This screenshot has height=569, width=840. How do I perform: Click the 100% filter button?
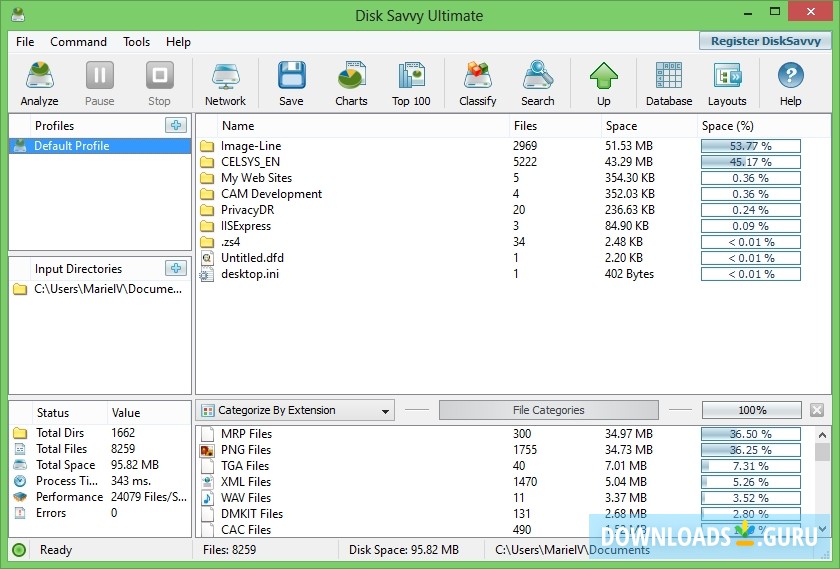tap(752, 410)
